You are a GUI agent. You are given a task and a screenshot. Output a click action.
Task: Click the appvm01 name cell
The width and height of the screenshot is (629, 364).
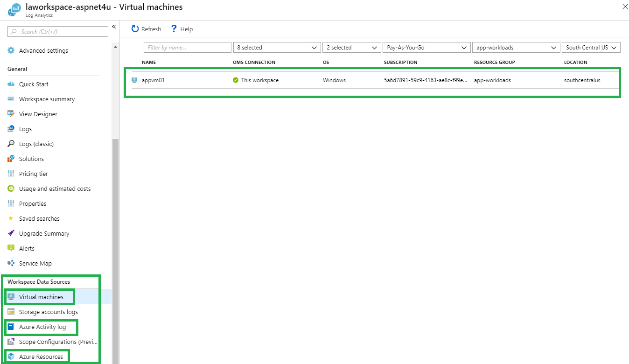point(153,80)
